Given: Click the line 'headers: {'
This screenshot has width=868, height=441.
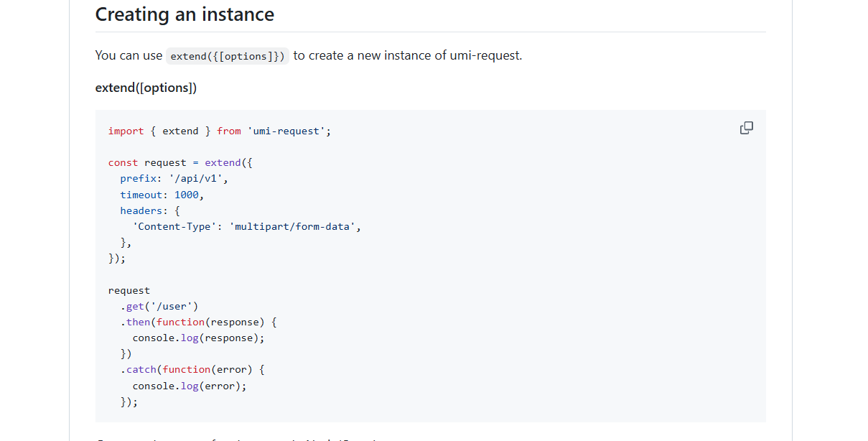Looking at the screenshot, I should coord(150,210).
